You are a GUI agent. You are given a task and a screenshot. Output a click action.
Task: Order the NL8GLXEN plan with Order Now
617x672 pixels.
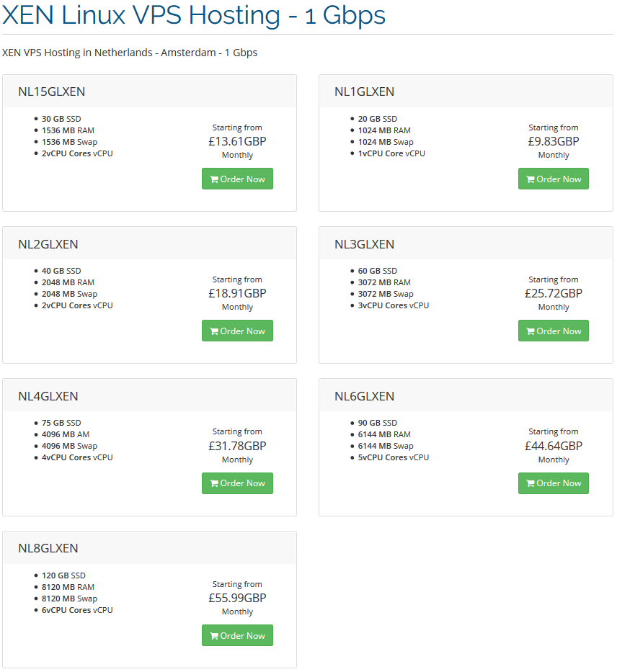click(237, 635)
